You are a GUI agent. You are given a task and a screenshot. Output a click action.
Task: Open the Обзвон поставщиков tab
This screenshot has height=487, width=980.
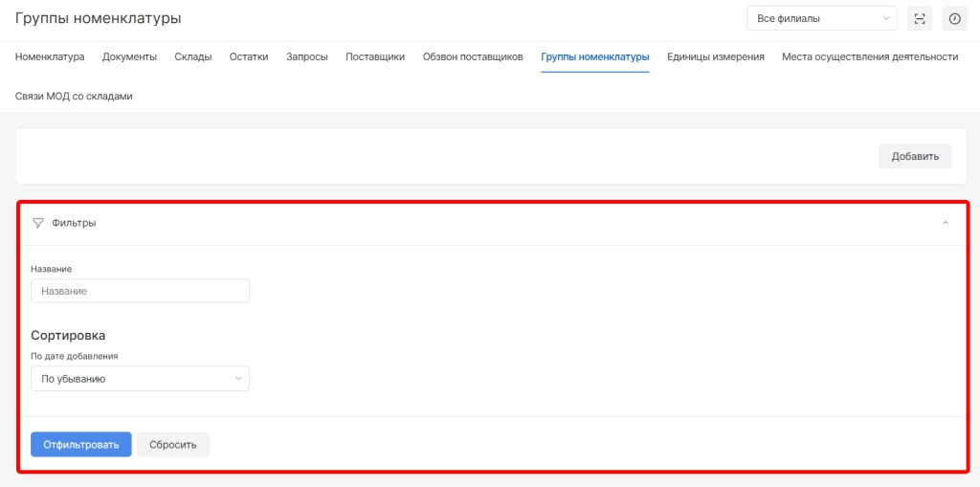473,57
